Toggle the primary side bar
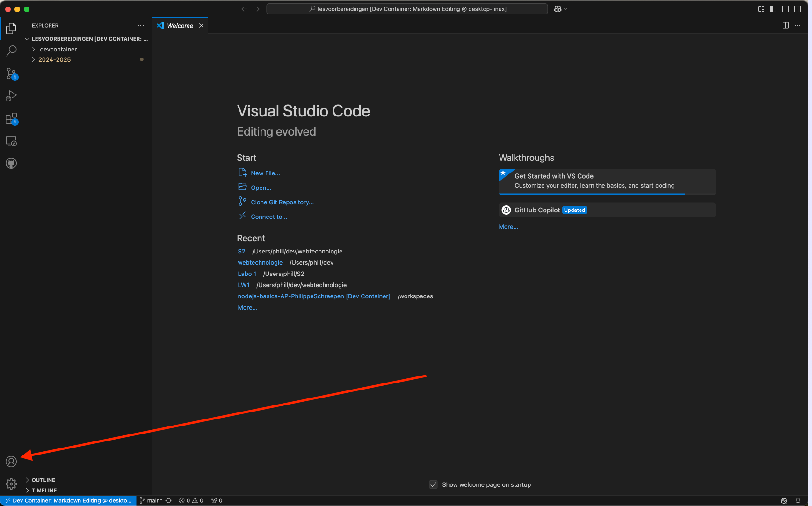 pos(773,9)
